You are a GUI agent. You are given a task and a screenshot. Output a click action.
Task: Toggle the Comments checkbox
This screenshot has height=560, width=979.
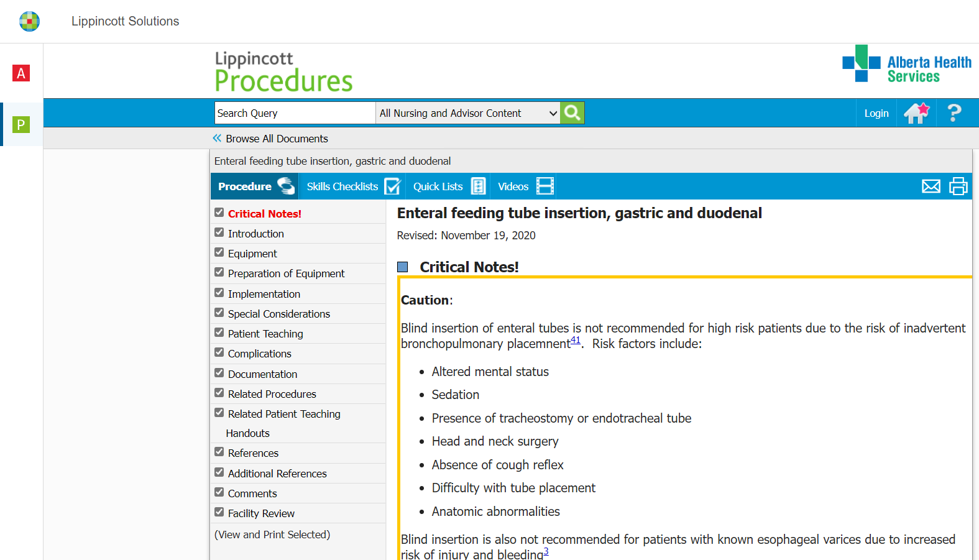tap(219, 492)
